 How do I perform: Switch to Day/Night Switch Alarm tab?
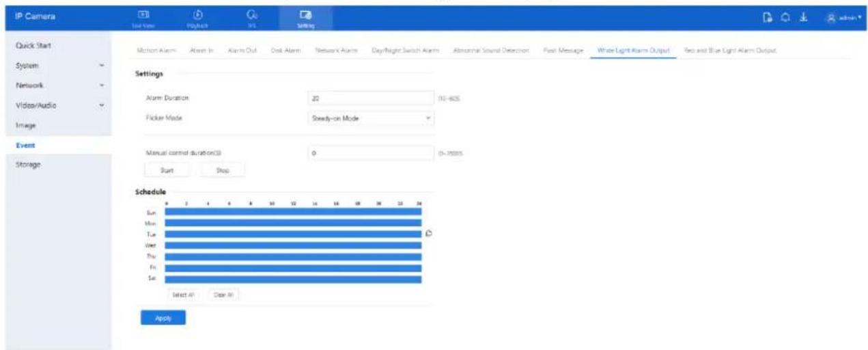406,51
